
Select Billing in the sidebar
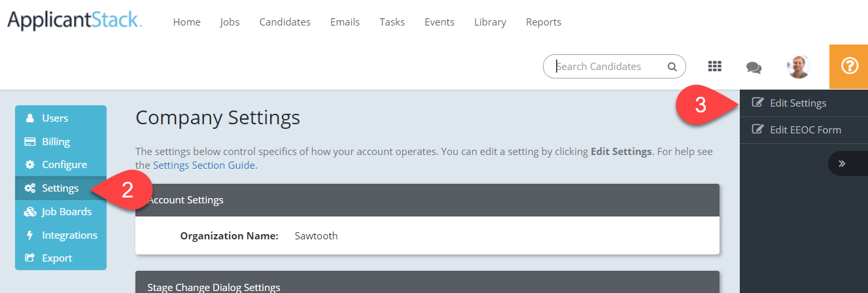(x=61, y=142)
